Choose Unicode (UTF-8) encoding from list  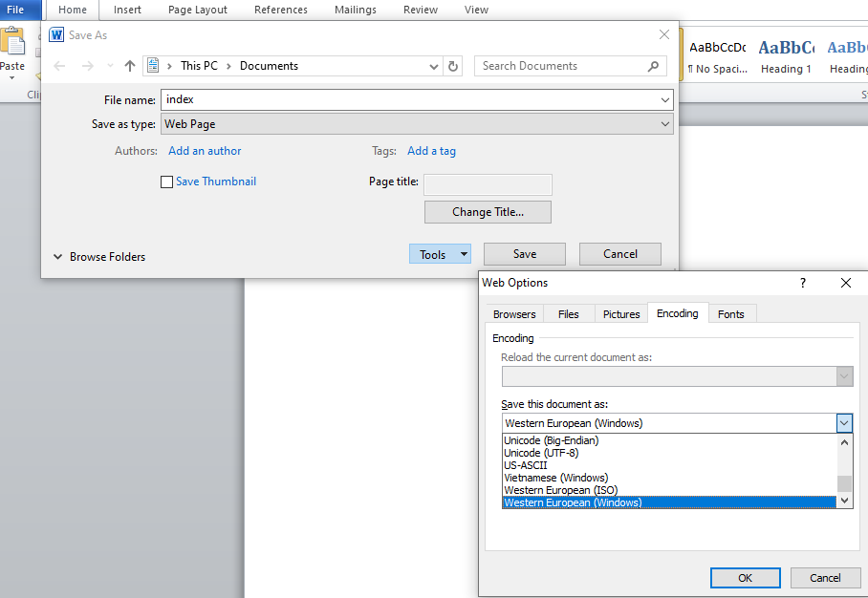coord(541,453)
